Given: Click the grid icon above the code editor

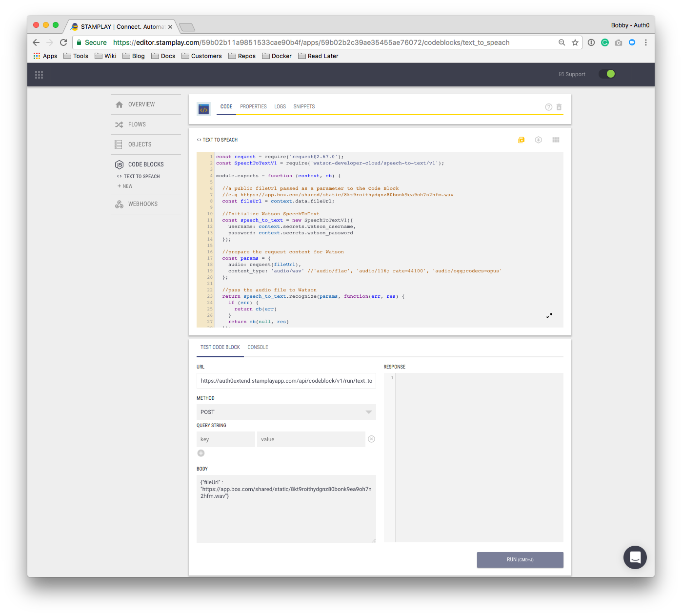Looking at the screenshot, I should (556, 140).
